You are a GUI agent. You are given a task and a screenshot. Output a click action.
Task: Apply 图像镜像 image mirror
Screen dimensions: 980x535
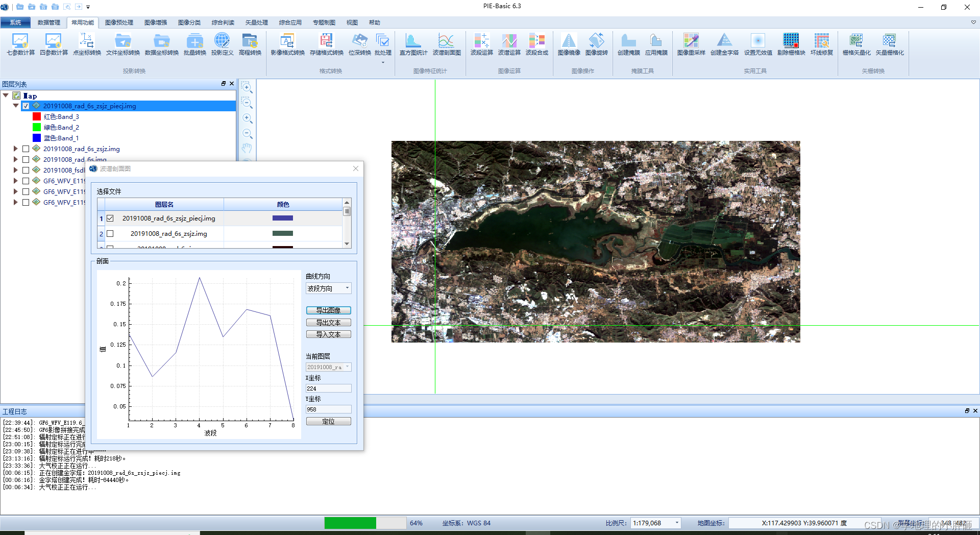coord(569,44)
